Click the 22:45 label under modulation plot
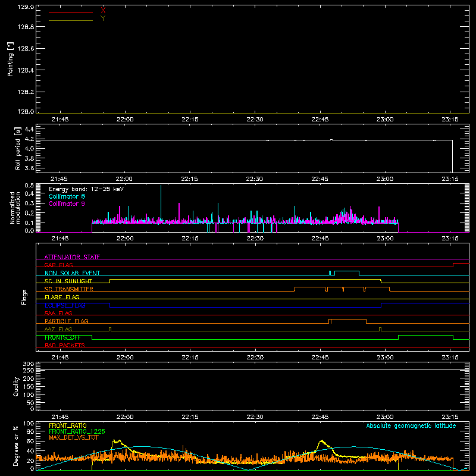The height and width of the screenshot is (476, 476). [320, 239]
